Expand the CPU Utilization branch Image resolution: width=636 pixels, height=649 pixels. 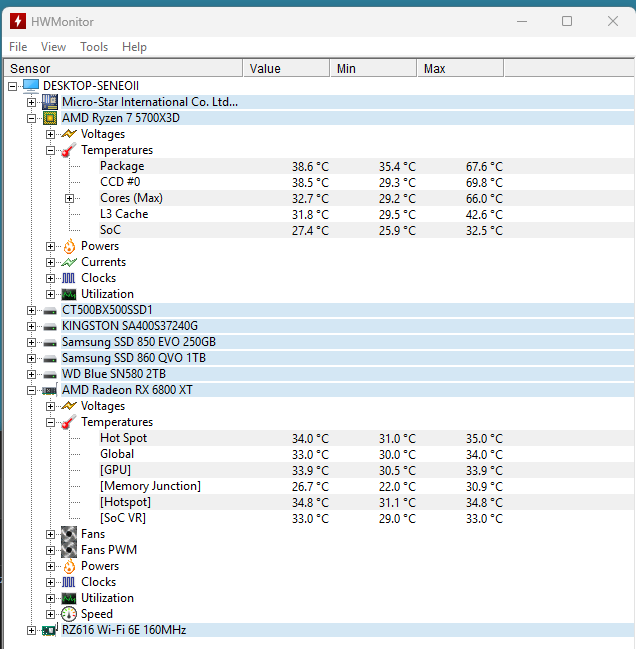[x=50, y=294]
